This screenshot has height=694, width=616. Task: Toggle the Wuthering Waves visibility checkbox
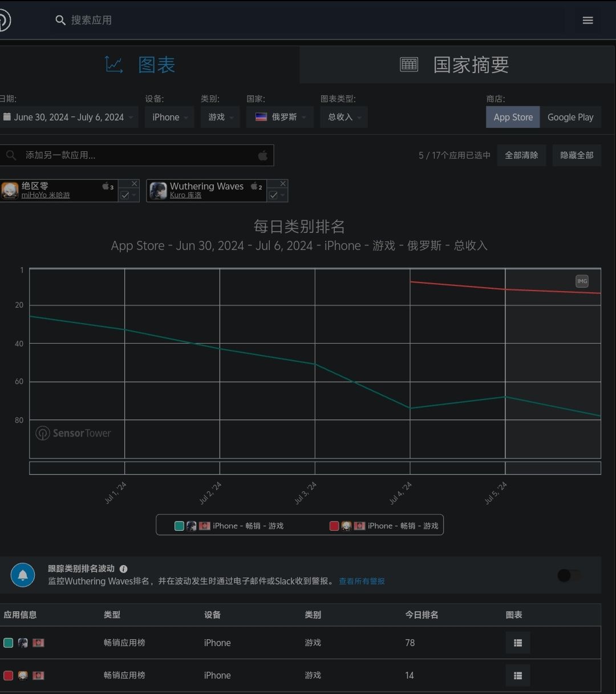273,195
